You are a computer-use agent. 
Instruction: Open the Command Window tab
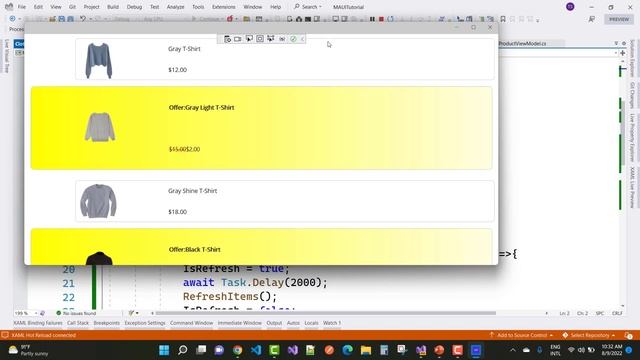[x=191, y=323]
